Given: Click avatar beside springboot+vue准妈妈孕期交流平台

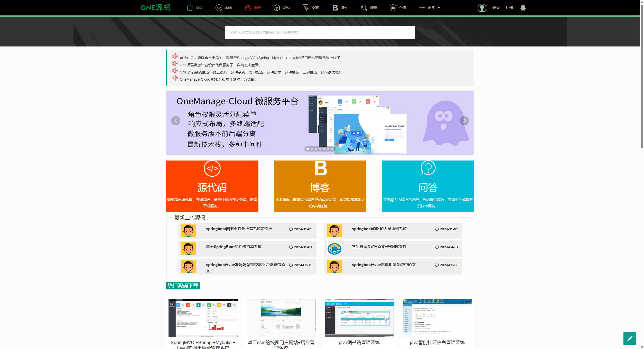Looking at the screenshot, I should 188,267.
